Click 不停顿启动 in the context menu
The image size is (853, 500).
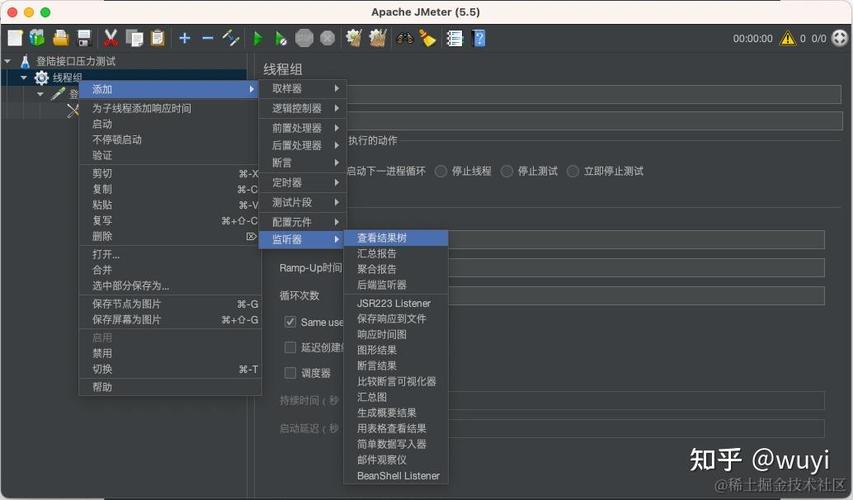pyautogui.click(x=170, y=140)
